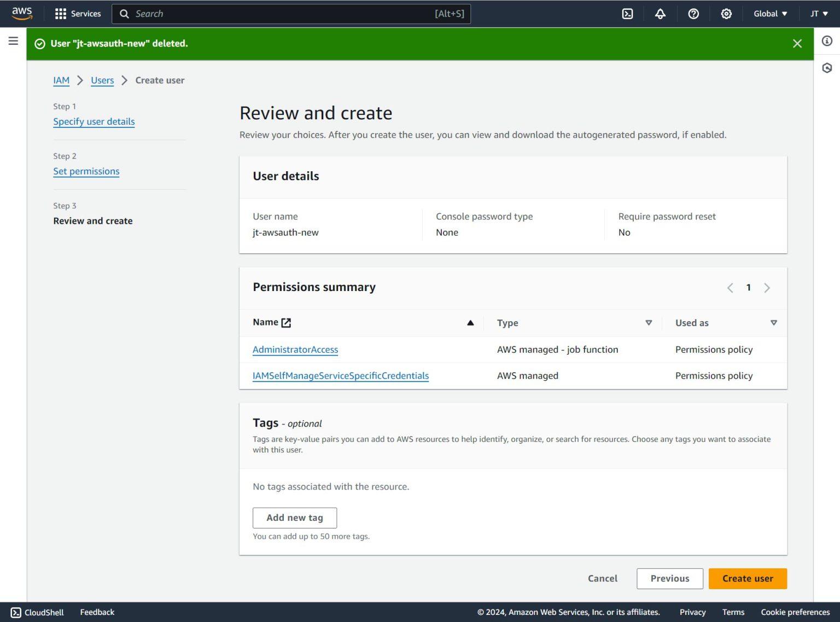Click the Create user button
Screen dimensions: 840x622
[747, 578]
